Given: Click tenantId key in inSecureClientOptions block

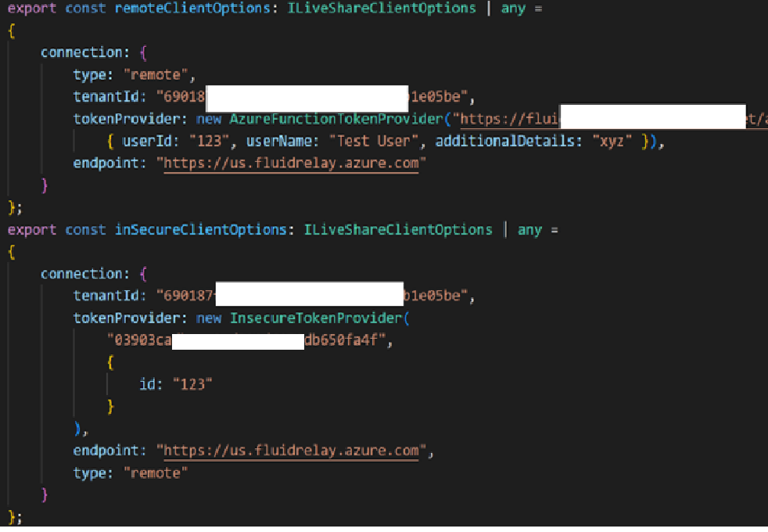Looking at the screenshot, I should pyautogui.click(x=106, y=296).
